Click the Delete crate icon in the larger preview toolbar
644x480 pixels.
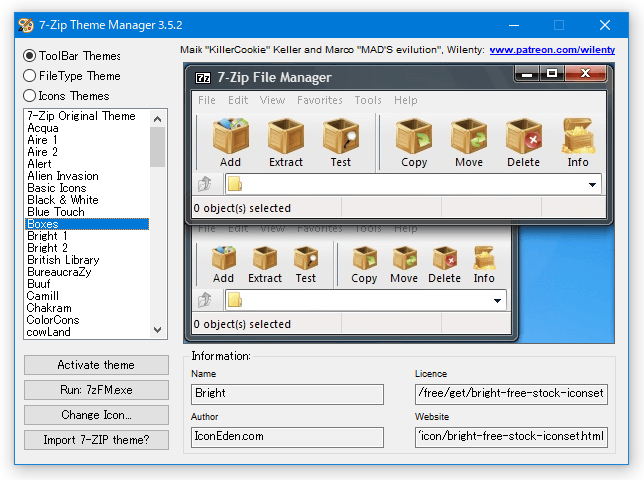pos(524,136)
